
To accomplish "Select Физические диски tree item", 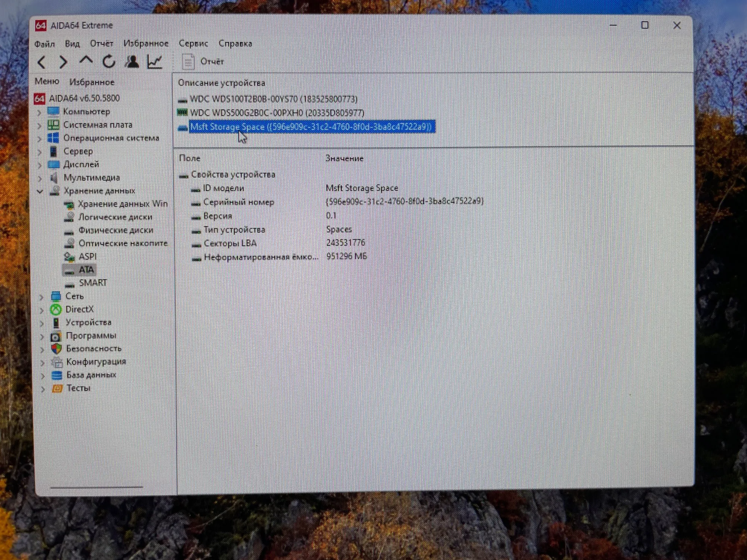I will tap(115, 230).
